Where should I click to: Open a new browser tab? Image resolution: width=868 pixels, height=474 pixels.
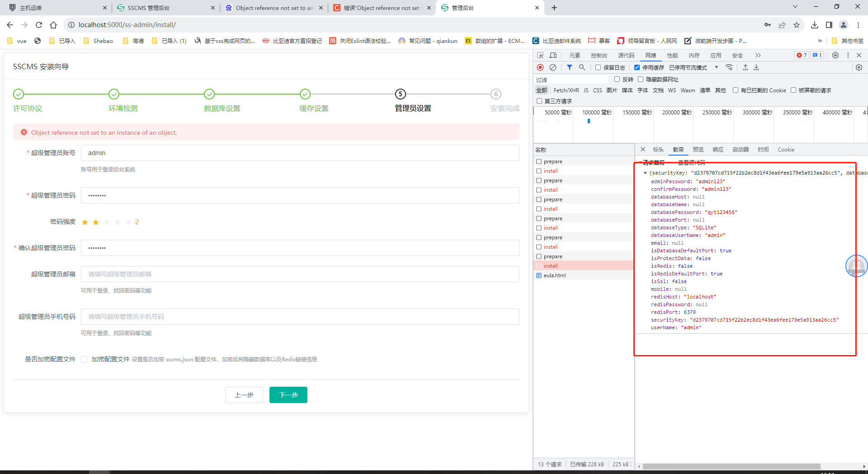click(554, 8)
